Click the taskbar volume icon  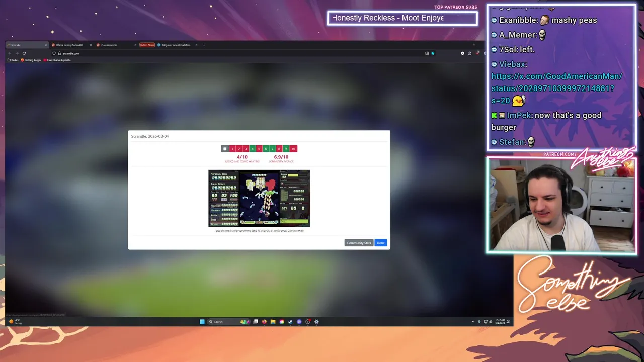(x=491, y=322)
